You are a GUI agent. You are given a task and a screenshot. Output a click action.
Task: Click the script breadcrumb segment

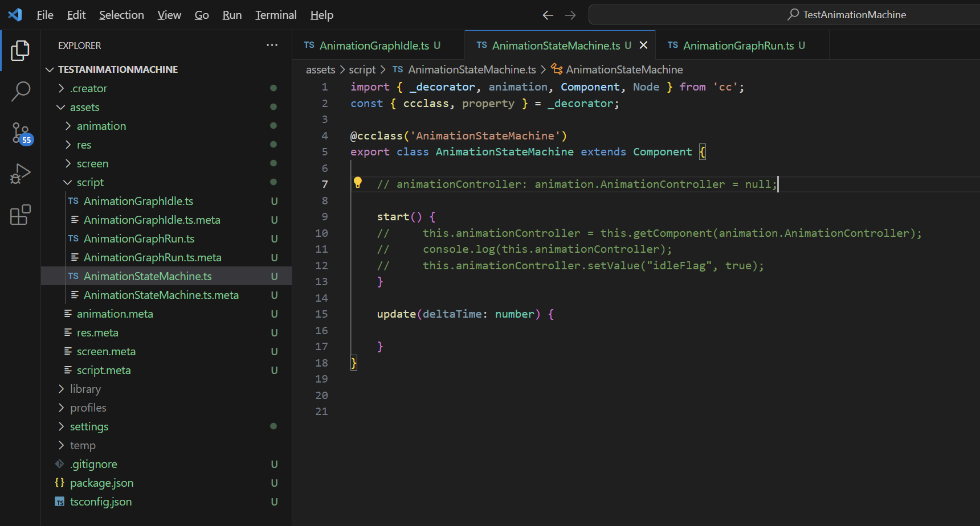tap(362, 69)
